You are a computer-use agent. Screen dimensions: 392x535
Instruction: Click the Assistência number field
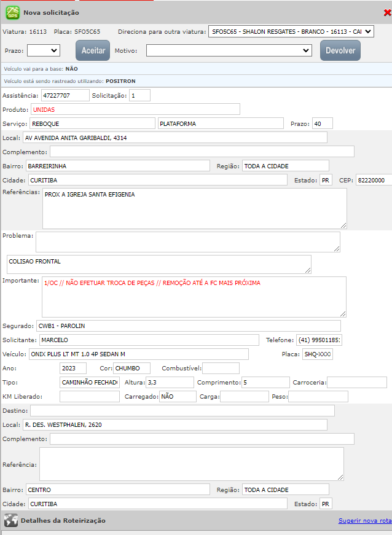[64, 95]
